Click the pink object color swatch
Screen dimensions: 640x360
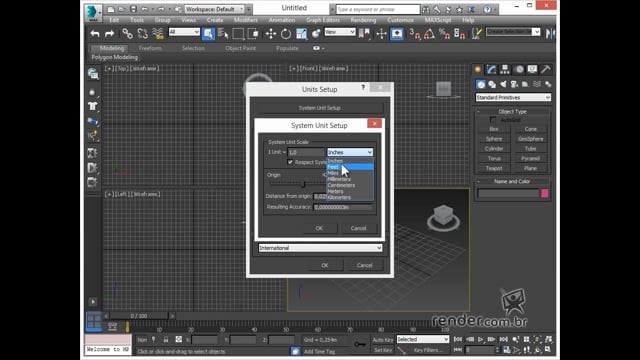pyautogui.click(x=544, y=193)
